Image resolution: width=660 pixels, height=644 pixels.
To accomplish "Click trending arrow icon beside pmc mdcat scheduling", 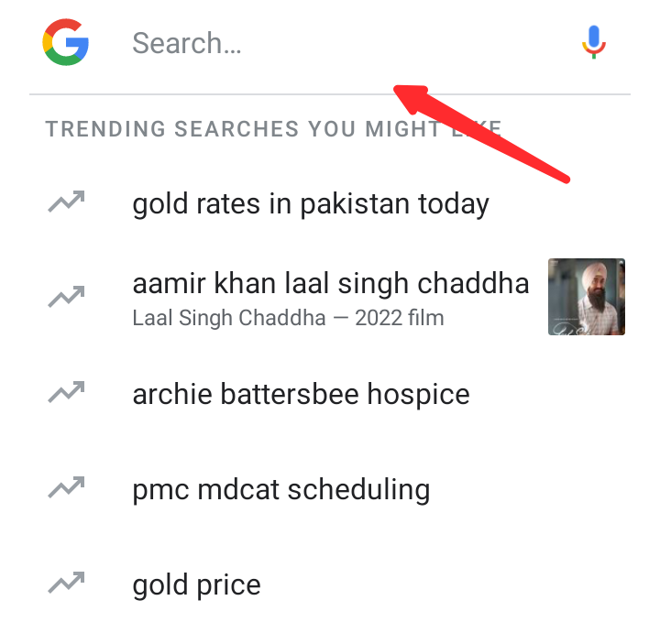I will [66, 489].
